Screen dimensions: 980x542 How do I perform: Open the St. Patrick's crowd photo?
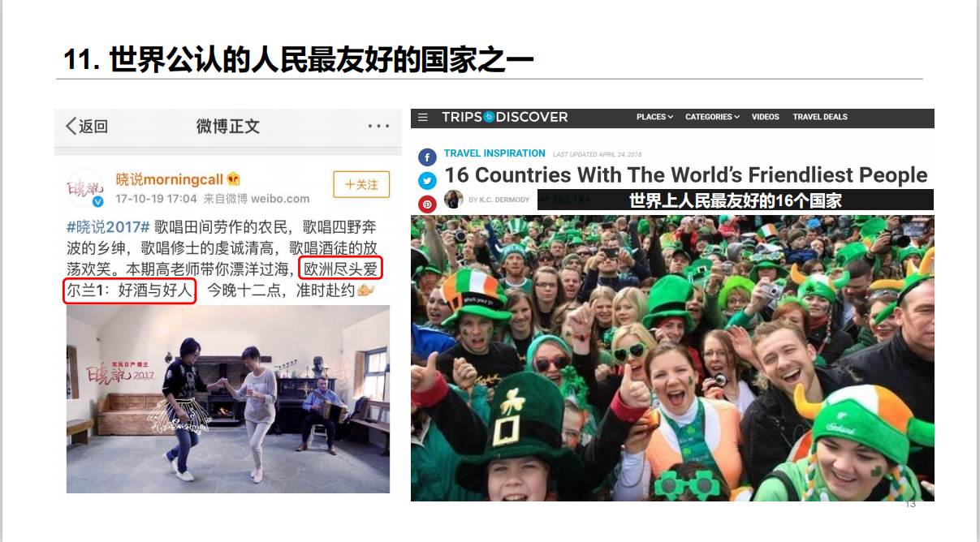(x=672, y=358)
